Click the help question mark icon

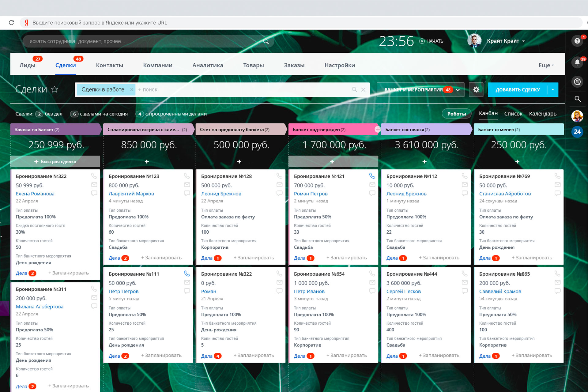[x=577, y=41]
